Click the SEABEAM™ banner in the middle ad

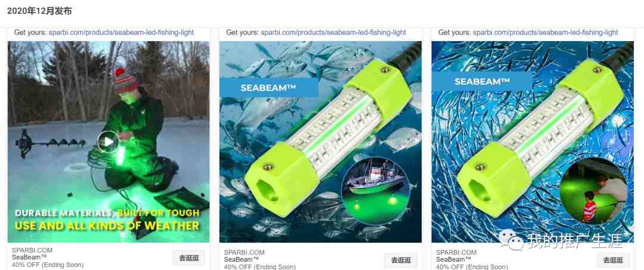pyautogui.click(x=268, y=88)
